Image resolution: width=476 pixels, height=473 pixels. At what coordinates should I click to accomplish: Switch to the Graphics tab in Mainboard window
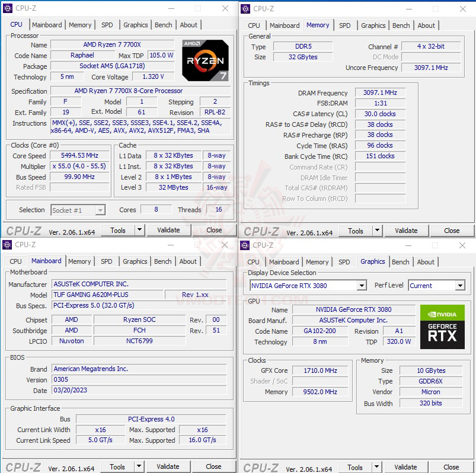click(135, 261)
